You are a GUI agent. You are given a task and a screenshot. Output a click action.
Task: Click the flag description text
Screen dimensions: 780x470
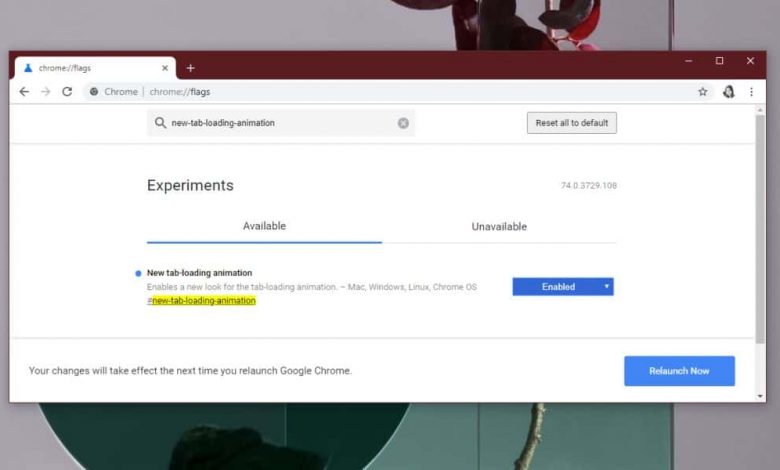pos(312,287)
